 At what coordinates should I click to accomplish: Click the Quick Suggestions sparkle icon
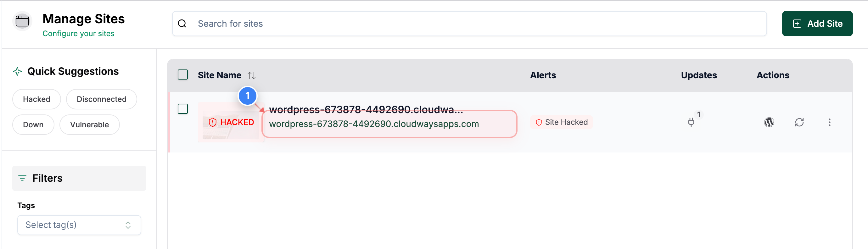[x=17, y=71]
